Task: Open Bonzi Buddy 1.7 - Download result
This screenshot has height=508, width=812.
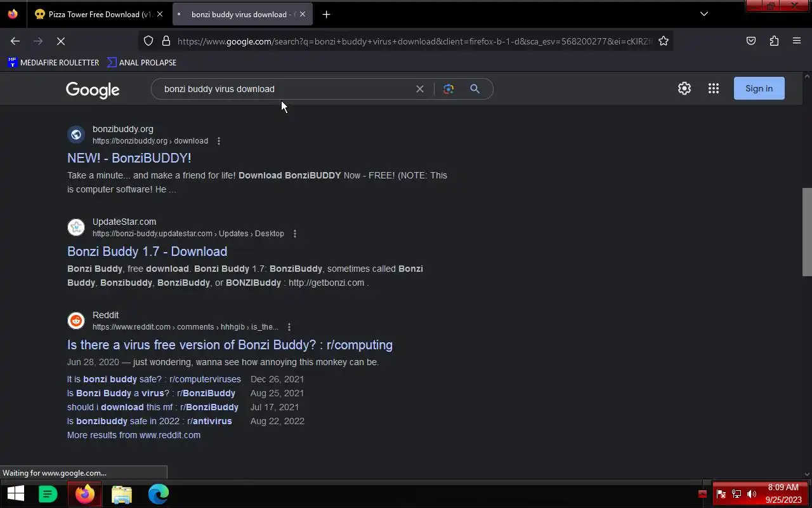Action: [147, 251]
